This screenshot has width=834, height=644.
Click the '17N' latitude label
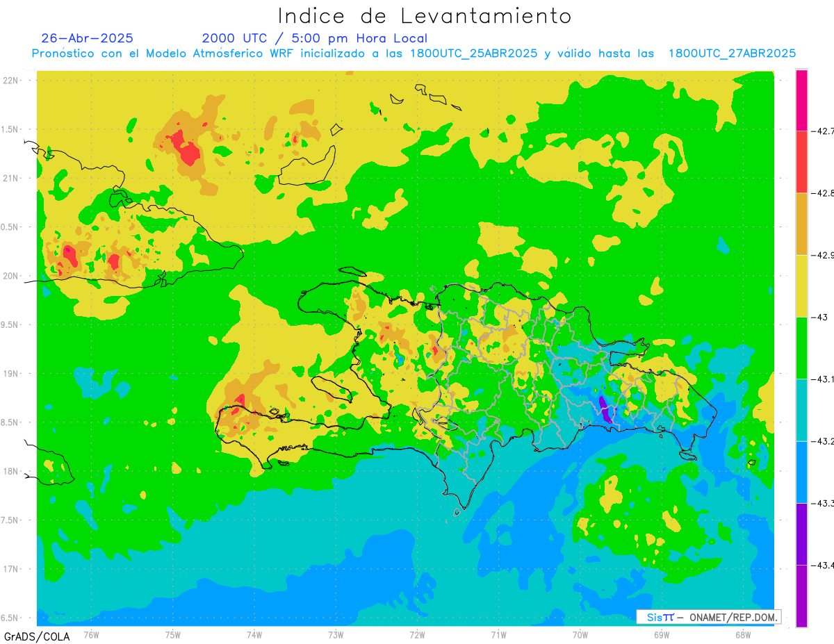(12, 569)
